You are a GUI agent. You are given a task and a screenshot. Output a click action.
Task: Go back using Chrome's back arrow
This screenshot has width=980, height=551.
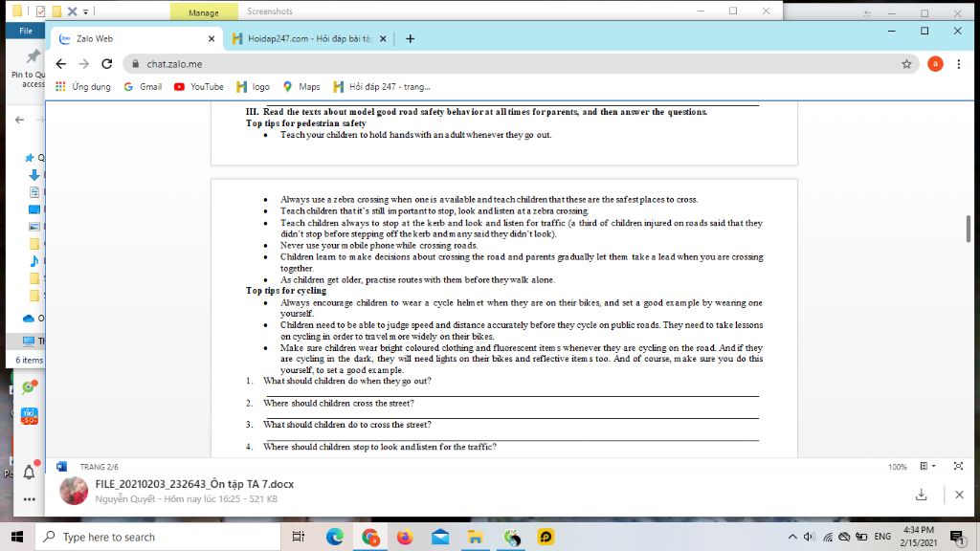[x=60, y=64]
